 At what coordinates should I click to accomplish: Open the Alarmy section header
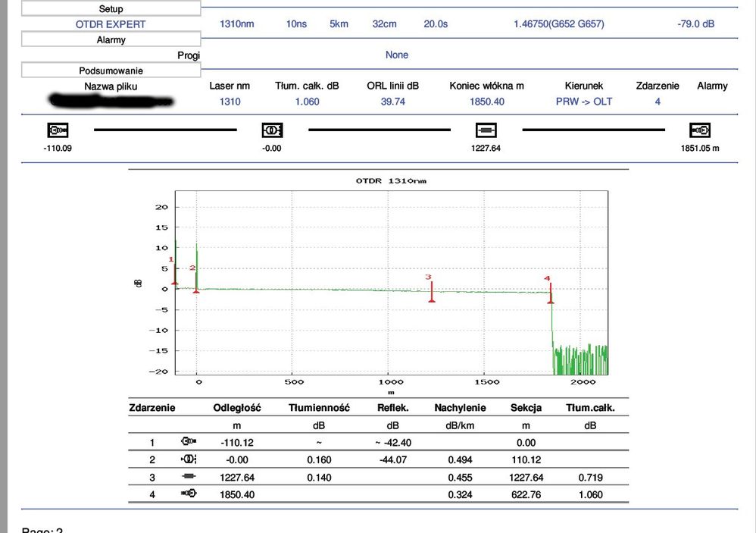[111, 39]
